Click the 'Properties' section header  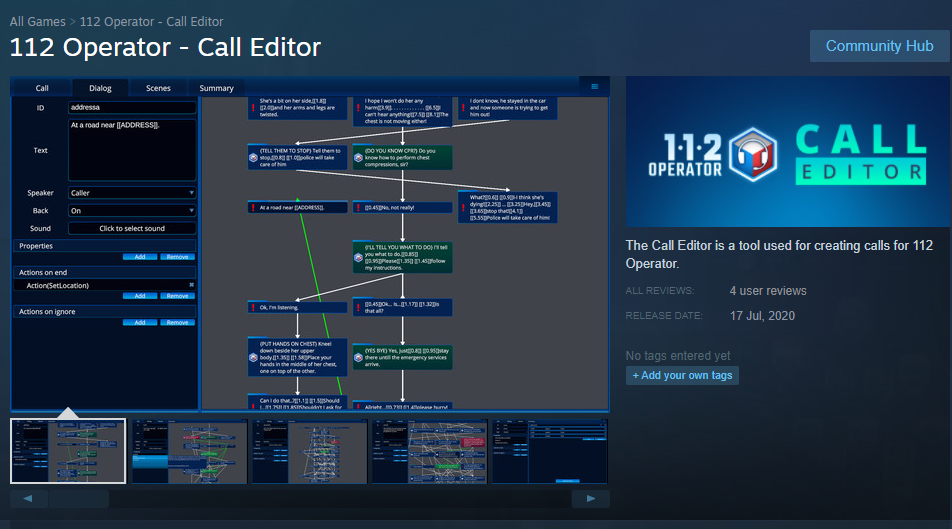[104, 246]
